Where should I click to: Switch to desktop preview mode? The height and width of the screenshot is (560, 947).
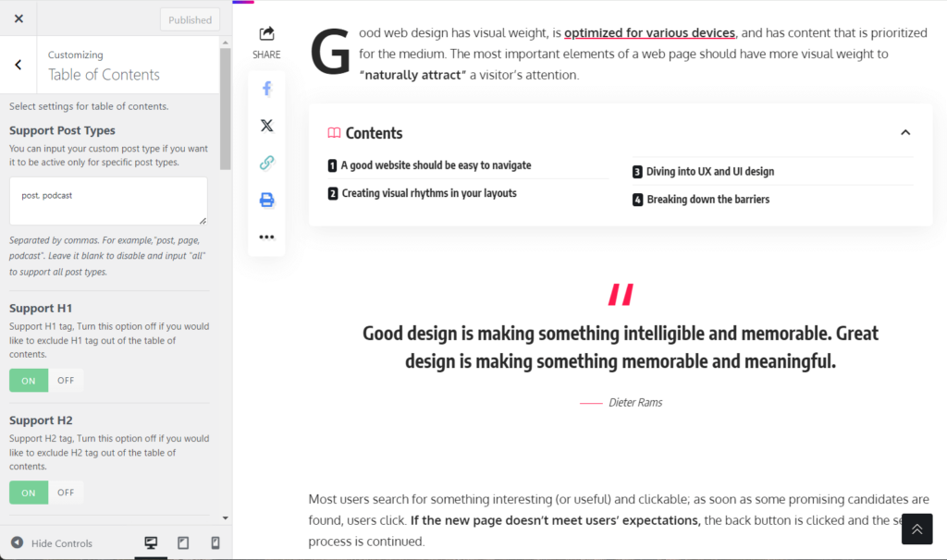[151, 542]
